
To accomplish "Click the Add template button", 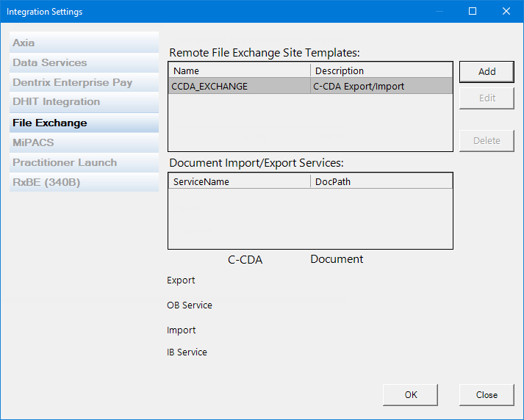I will click(x=487, y=72).
